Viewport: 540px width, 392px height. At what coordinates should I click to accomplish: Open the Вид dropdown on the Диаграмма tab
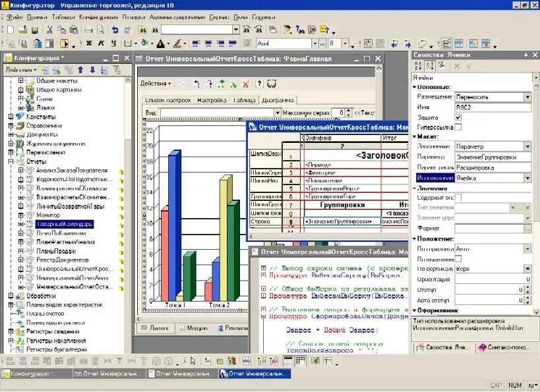pos(277,113)
